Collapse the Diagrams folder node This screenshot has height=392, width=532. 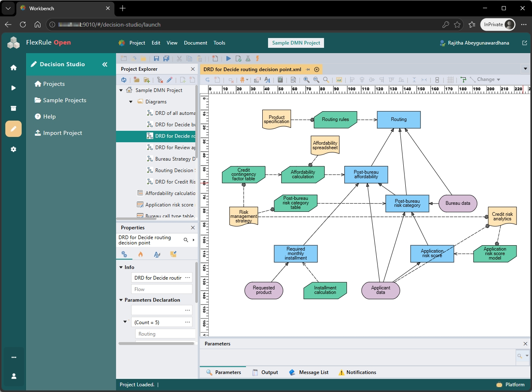[131, 102]
